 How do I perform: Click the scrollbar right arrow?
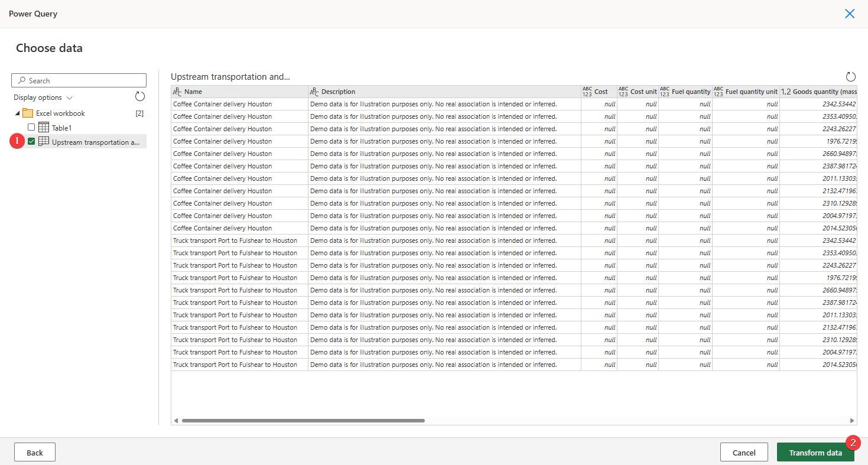click(x=852, y=421)
